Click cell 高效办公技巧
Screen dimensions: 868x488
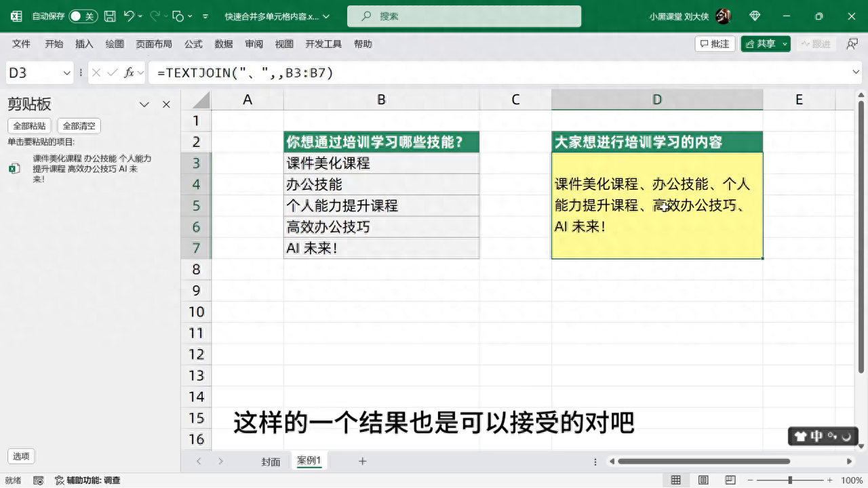click(x=381, y=227)
